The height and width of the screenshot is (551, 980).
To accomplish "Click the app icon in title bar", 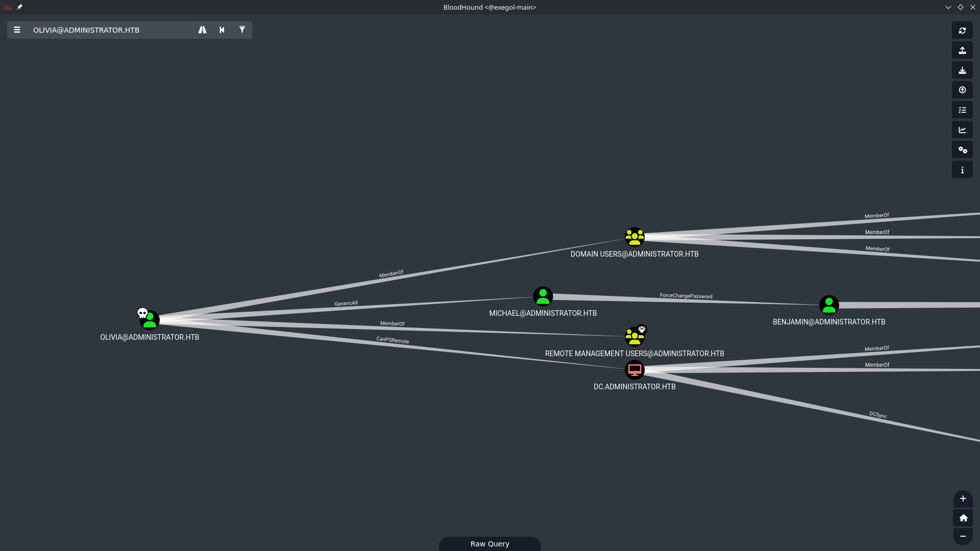I will pyautogui.click(x=7, y=7).
